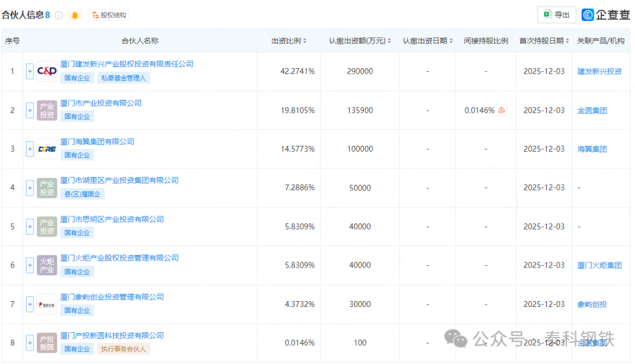Click the info icon beside 合伙人信息
635x364 pixels.
[x=59, y=15]
